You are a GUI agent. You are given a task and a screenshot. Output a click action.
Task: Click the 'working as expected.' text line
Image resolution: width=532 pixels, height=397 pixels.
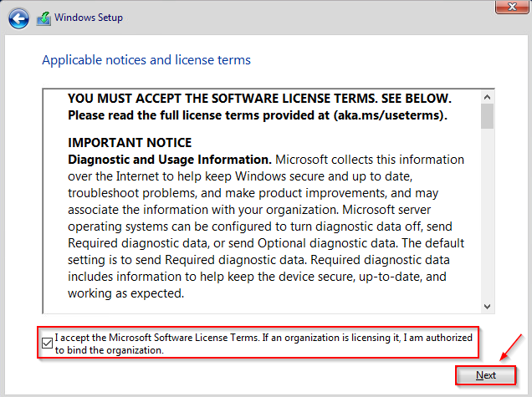click(x=125, y=293)
